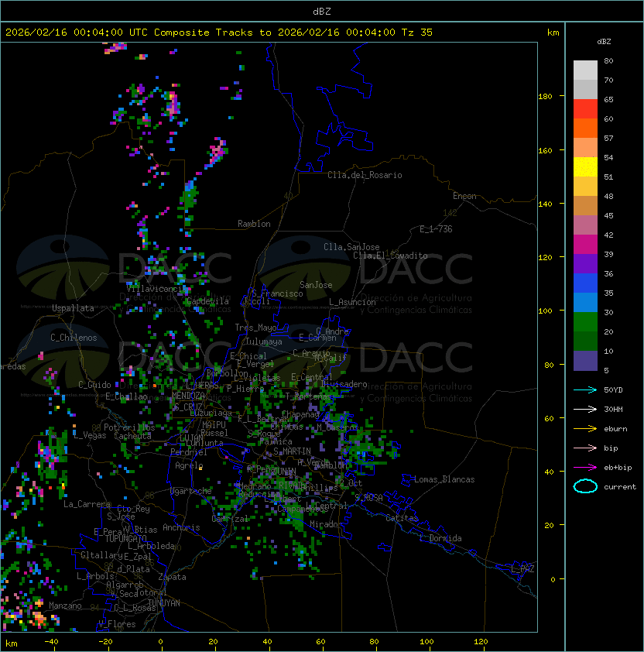Click the Clla.SanJose map label
644x652 pixels.
[x=351, y=247]
